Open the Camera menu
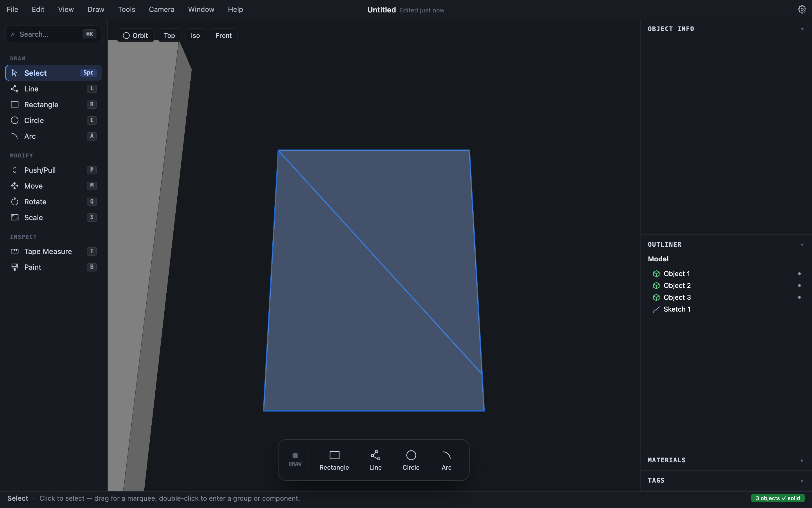Screen dimensions: 812x508 (x=161, y=9)
